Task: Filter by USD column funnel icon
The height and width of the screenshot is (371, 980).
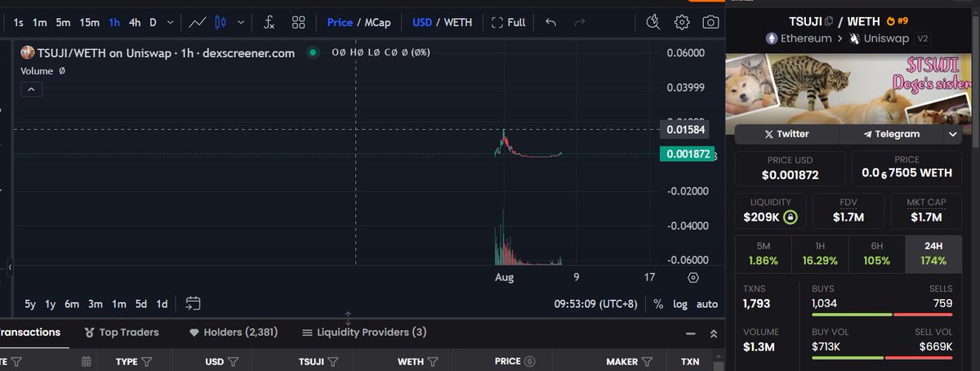Action: pos(233,361)
